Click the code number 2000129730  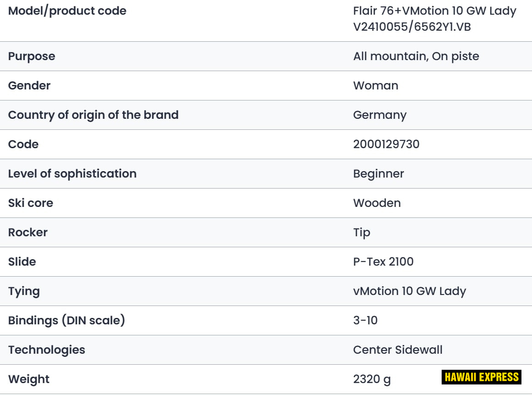(386, 145)
